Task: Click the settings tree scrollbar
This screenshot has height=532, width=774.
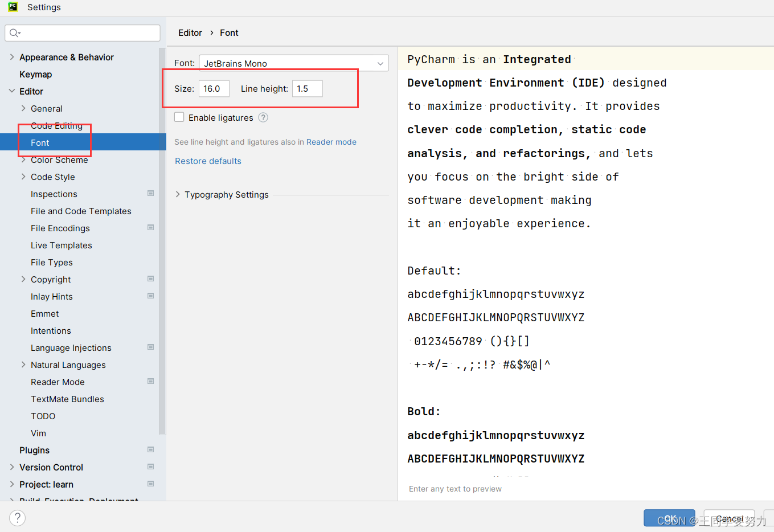Action: (162, 242)
